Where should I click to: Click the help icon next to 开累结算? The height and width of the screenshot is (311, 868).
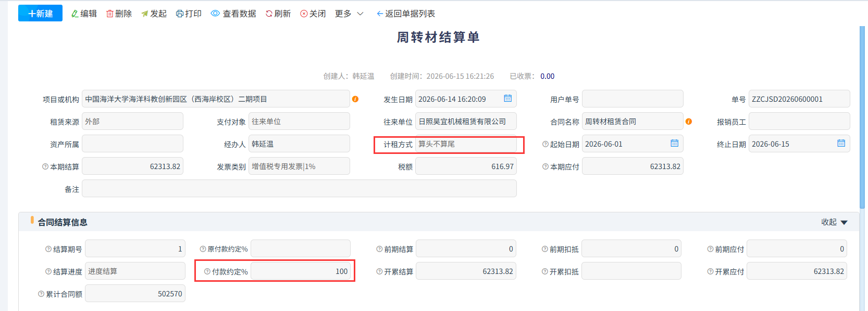(379, 272)
